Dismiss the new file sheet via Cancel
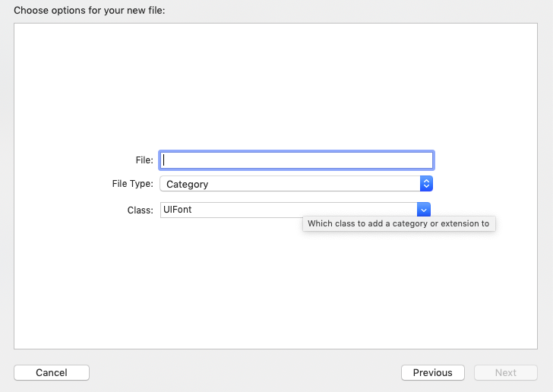 pyautogui.click(x=52, y=372)
